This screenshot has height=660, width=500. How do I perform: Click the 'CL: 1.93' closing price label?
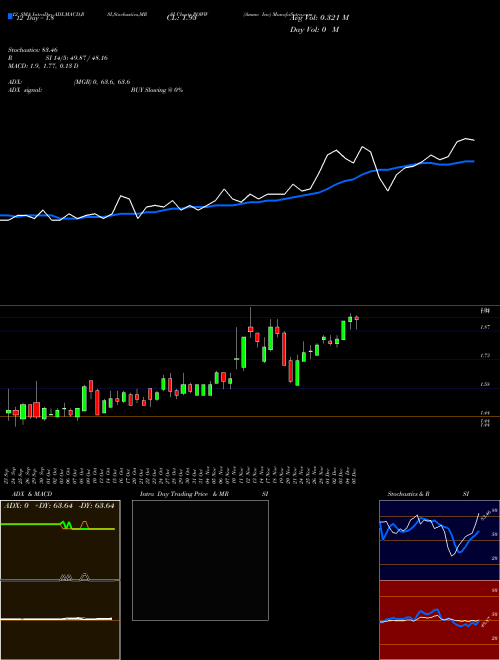click(x=181, y=18)
